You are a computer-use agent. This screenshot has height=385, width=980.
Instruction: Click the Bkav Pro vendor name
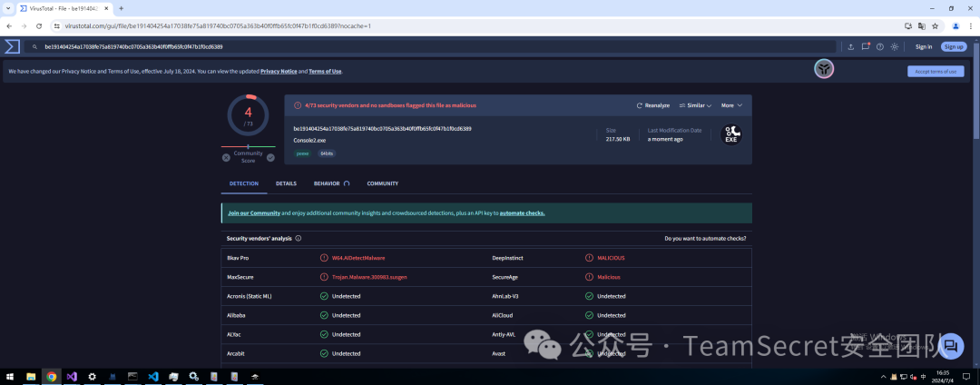(x=238, y=258)
